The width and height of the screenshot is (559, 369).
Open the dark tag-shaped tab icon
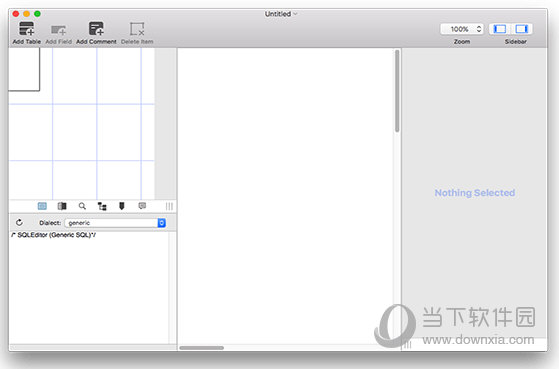click(122, 206)
